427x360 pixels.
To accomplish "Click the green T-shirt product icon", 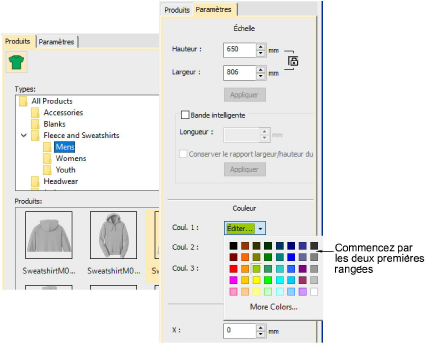I will (16, 62).
